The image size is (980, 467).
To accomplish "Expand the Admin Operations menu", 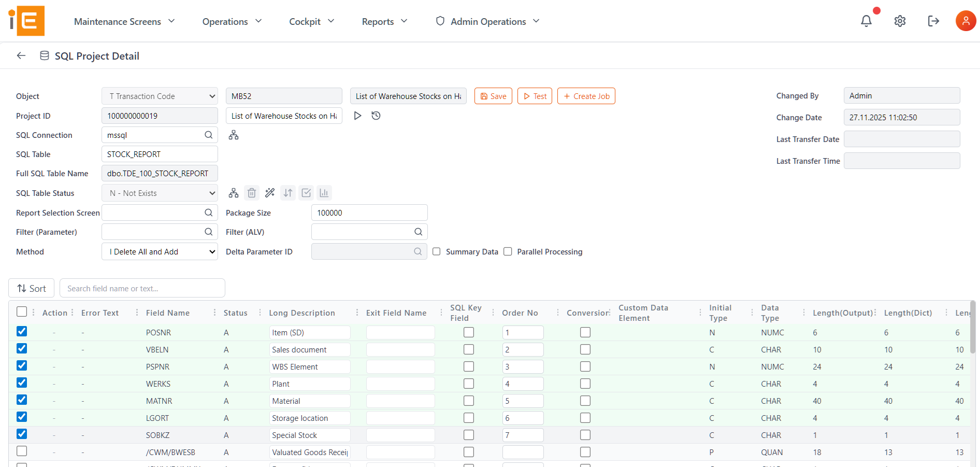I will [488, 21].
